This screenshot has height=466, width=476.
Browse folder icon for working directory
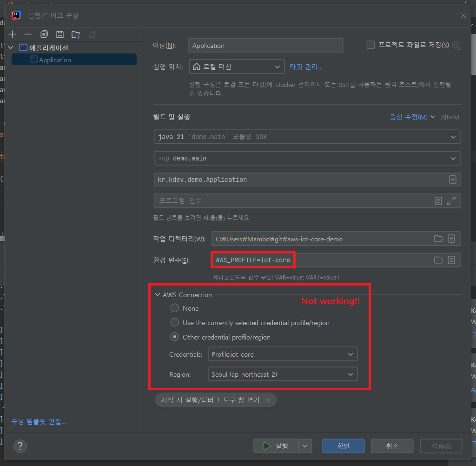coord(438,239)
